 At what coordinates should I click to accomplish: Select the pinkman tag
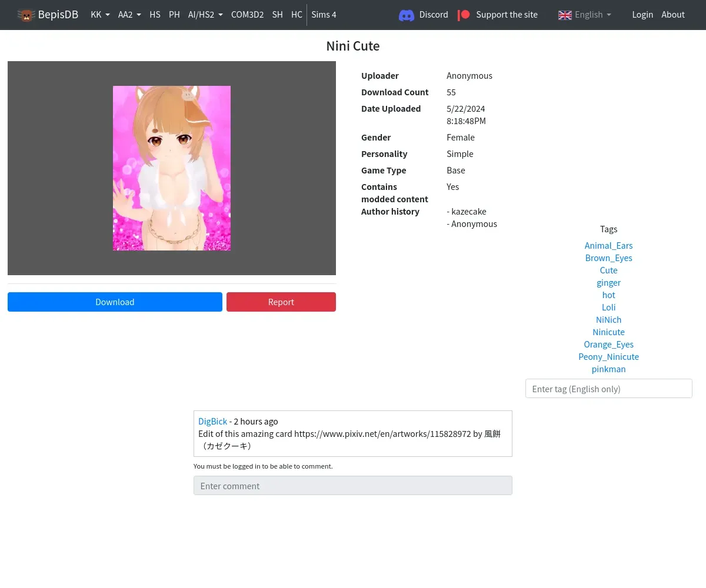609,369
